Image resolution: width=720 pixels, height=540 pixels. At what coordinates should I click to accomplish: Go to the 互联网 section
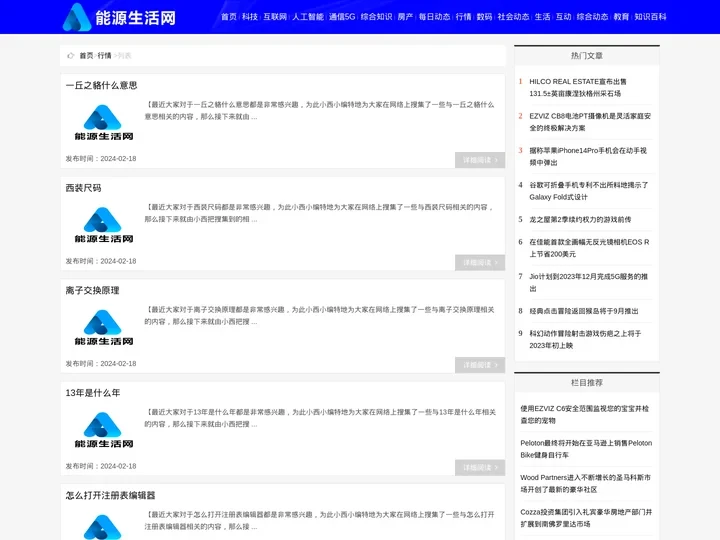click(x=275, y=17)
